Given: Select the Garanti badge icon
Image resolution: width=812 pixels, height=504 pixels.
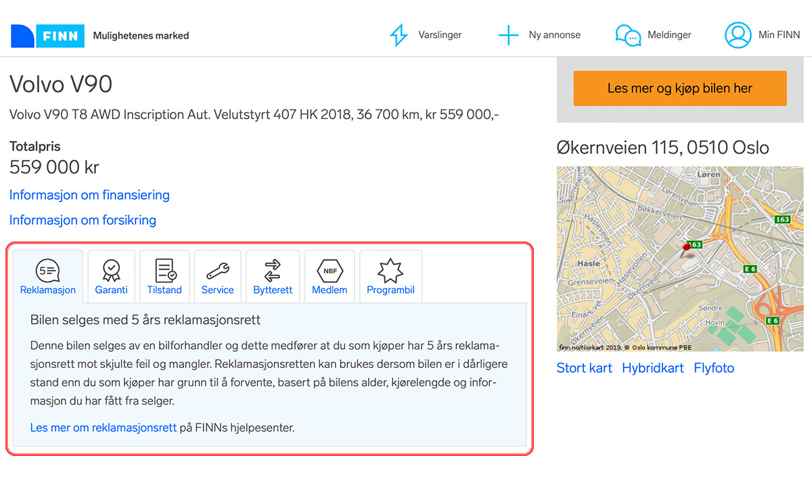Looking at the screenshot, I should point(111,270).
